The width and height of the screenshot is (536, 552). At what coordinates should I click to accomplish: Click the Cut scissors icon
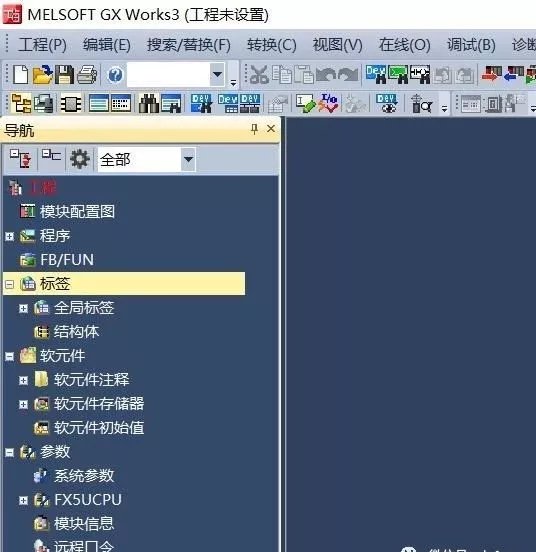tap(259, 75)
